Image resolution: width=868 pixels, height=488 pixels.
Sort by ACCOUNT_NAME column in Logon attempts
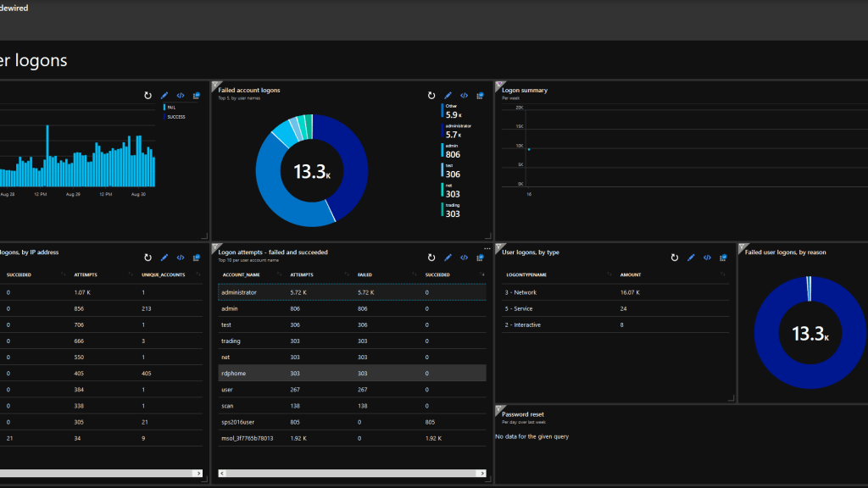pos(241,274)
